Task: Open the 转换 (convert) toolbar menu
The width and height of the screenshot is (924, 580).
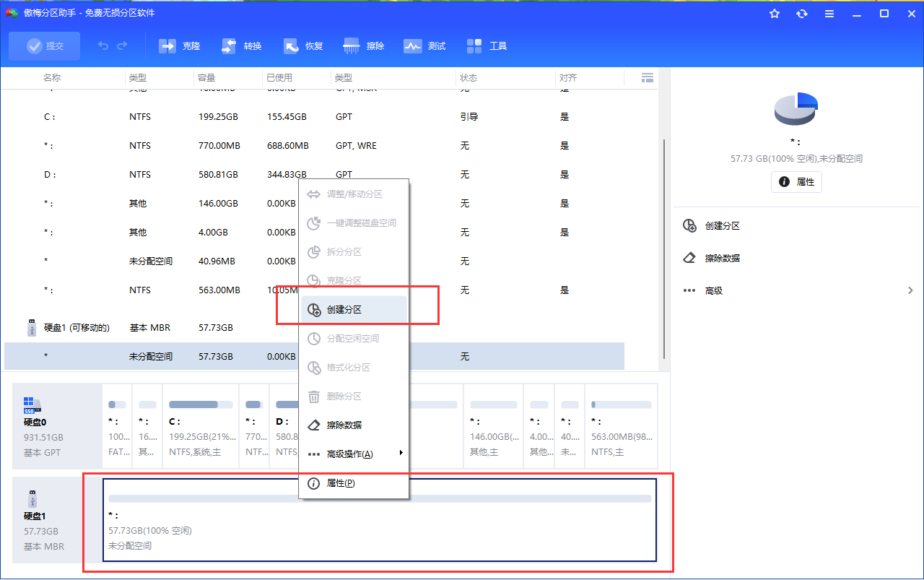Action: [242, 46]
